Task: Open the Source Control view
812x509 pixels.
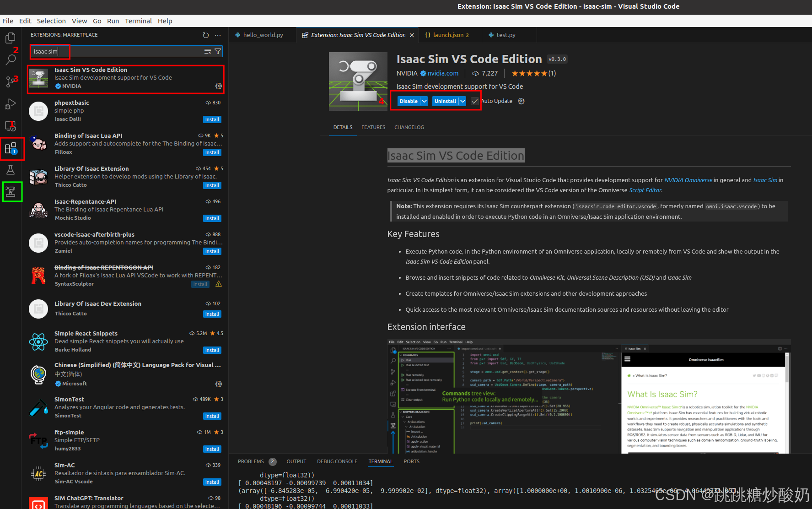Action: coord(10,81)
